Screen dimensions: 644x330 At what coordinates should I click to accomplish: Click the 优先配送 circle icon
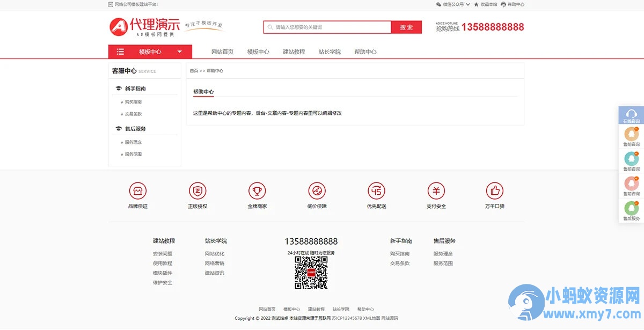pos(376,190)
